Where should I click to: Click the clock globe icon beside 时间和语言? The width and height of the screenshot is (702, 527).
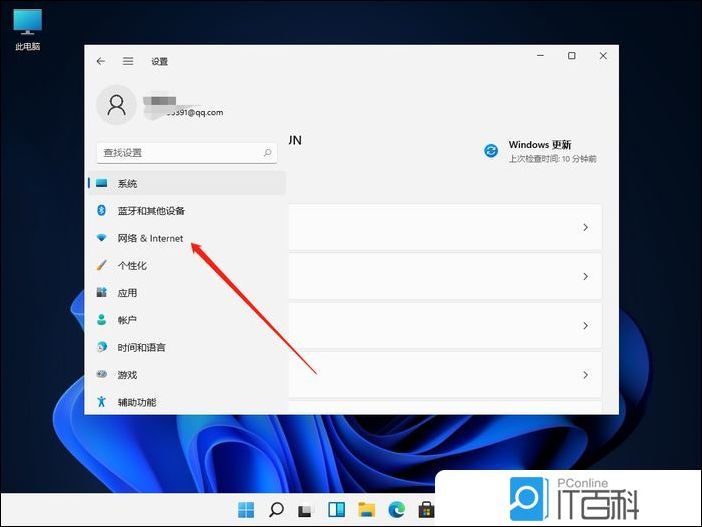(102, 347)
